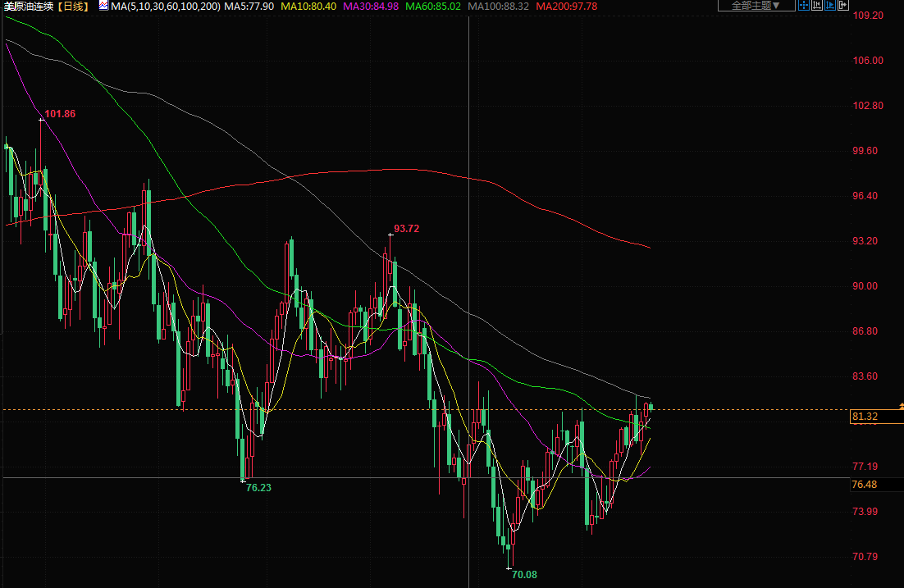This screenshot has width=904, height=588.
Task: Click the blue play/replay chart icon
Action: pos(830,6)
